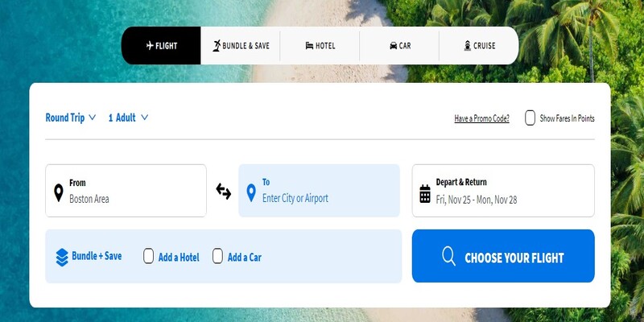Image resolution: width=644 pixels, height=322 pixels.
Task: Swap origin and destination with arrows icon
Action: click(224, 191)
